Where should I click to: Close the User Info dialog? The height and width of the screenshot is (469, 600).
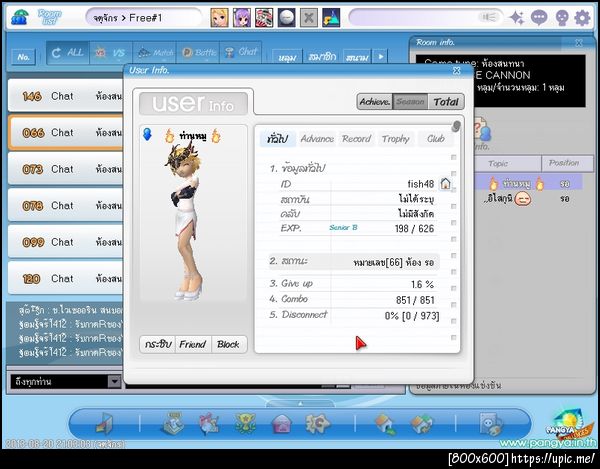click(457, 70)
